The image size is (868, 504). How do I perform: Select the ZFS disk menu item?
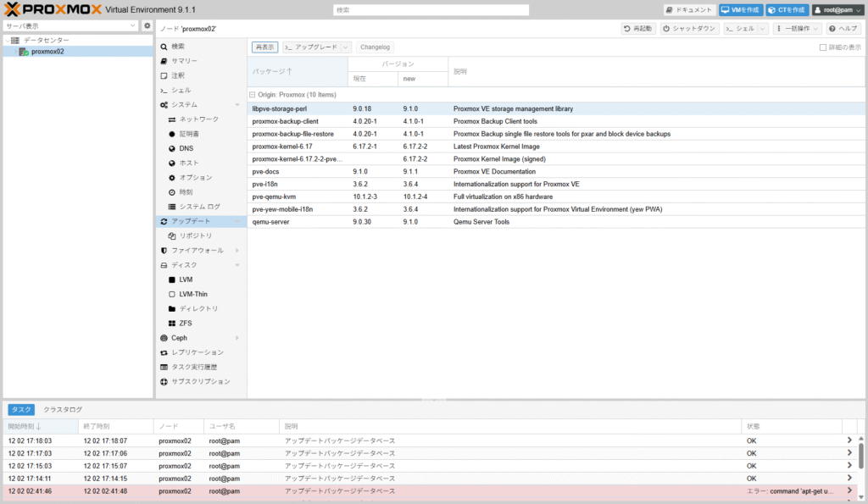click(x=185, y=323)
